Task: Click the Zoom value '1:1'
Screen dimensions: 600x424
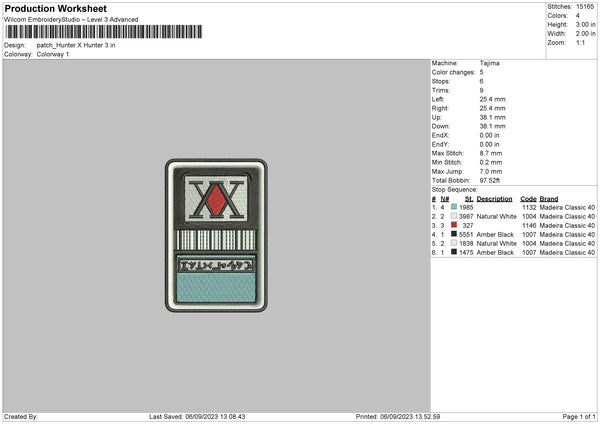Action: (580, 43)
